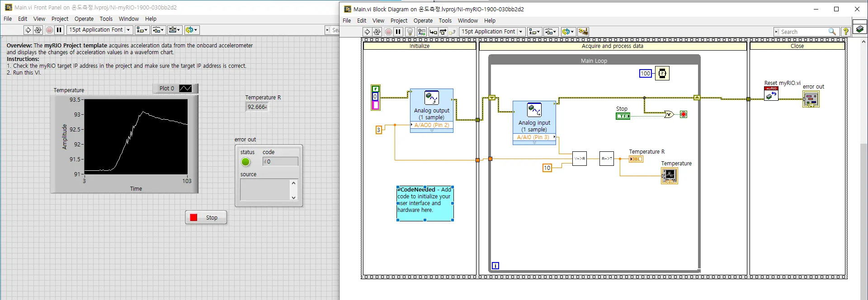The width and height of the screenshot is (868, 300).
Task: Click Highlight Execution light bulb icon
Action: coord(410,32)
